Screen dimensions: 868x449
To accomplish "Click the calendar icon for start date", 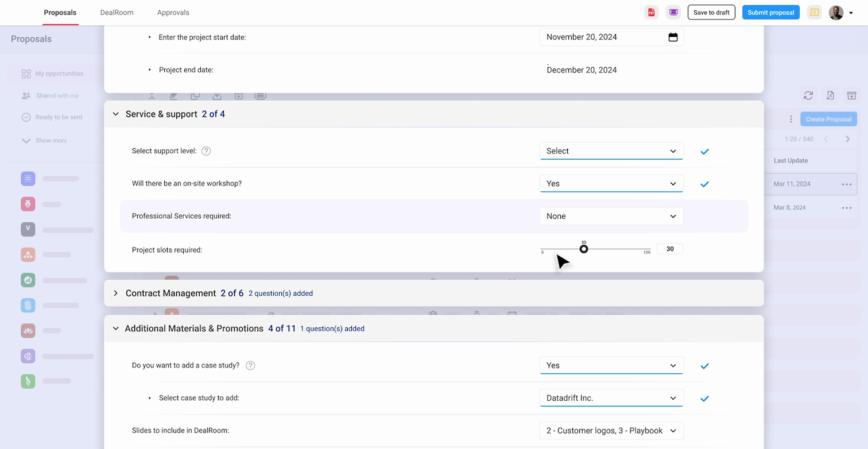I will [x=673, y=37].
